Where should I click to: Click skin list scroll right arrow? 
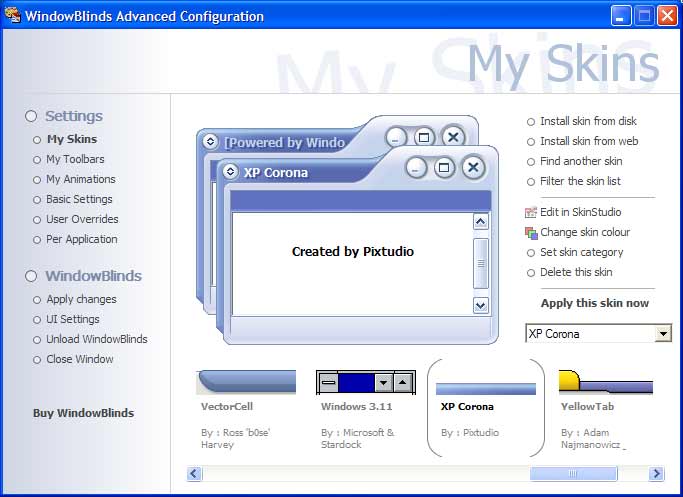(x=656, y=473)
